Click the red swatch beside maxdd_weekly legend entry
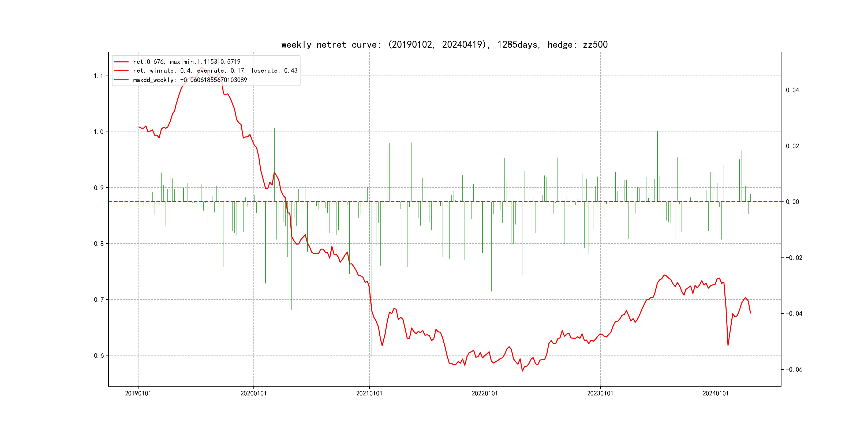Viewport: 868px width, 434px height. pos(121,80)
